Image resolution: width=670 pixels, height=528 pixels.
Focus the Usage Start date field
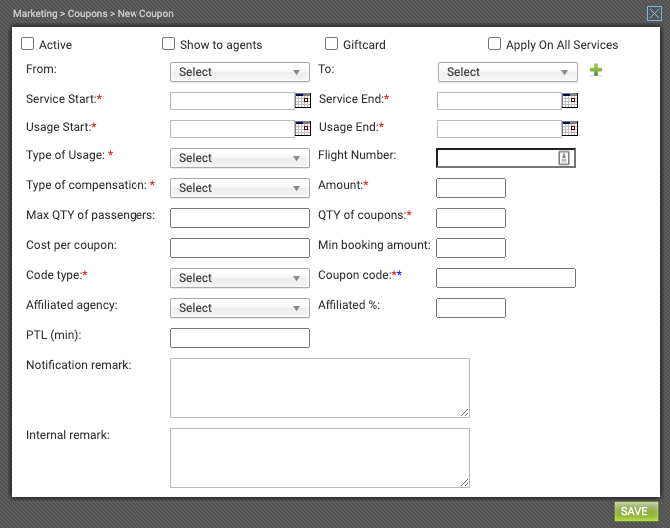232,129
